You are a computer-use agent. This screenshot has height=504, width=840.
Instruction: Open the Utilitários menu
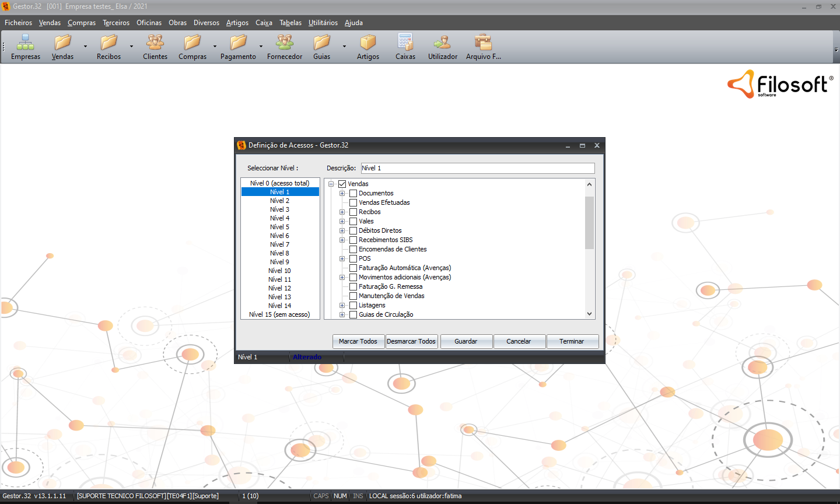(323, 23)
